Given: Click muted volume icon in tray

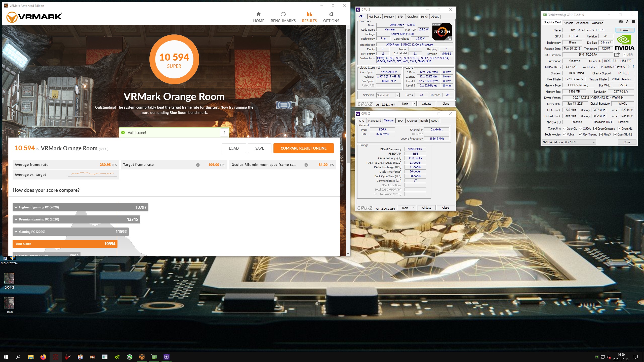Looking at the screenshot, I should coord(609,357).
